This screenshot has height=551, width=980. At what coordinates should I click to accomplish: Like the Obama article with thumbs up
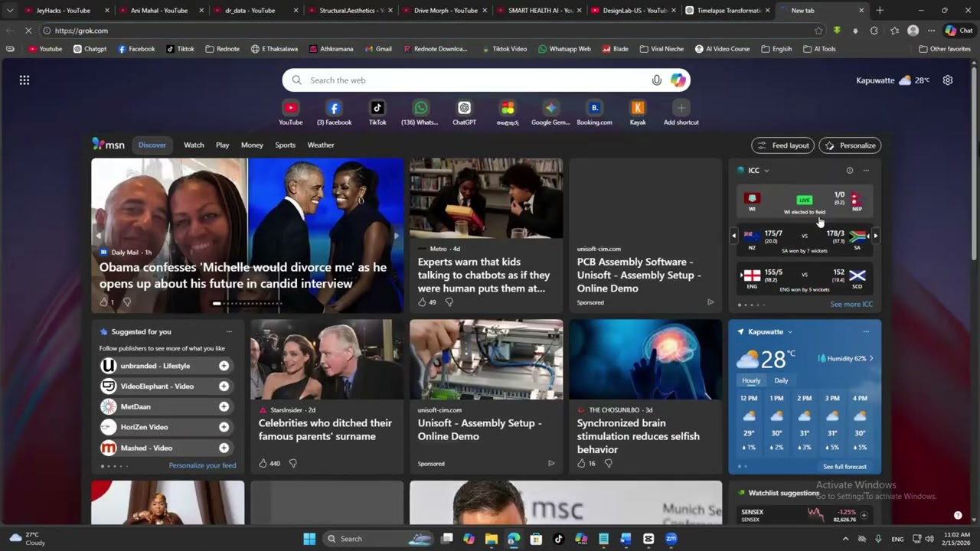[x=103, y=302]
